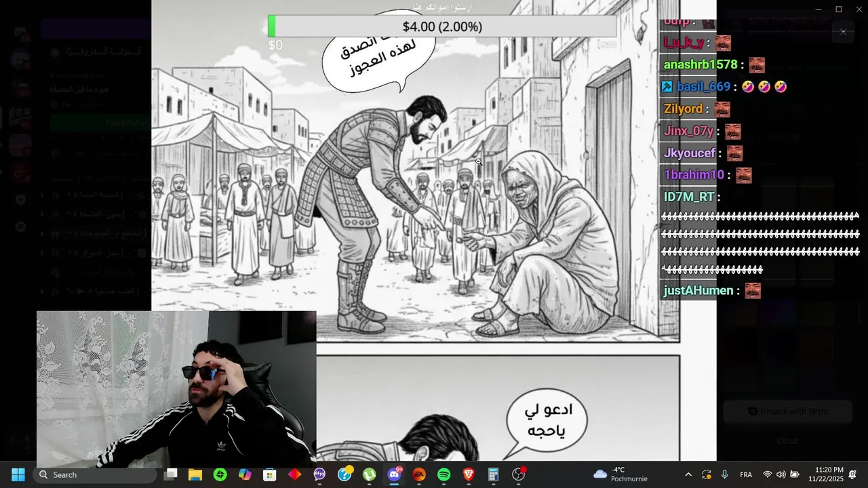Click chat username 'basil_669'
Viewport: 868px width, 488px height.
(x=703, y=87)
